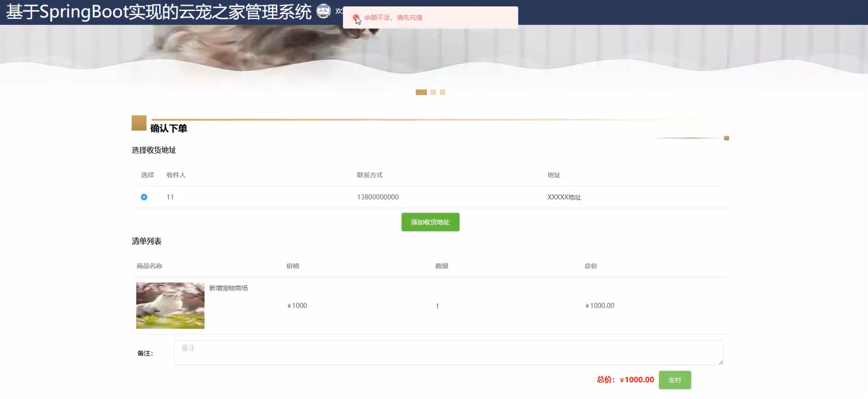868x399 pixels.
Task: Click the site title '基于SpringBoot实现的云宠之家管理系统'
Action: (x=159, y=11)
